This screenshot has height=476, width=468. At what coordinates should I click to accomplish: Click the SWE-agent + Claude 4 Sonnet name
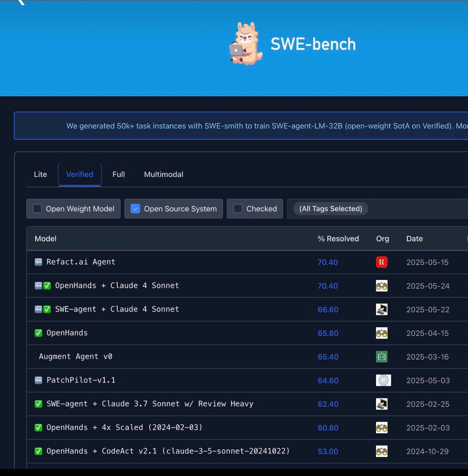click(x=117, y=309)
